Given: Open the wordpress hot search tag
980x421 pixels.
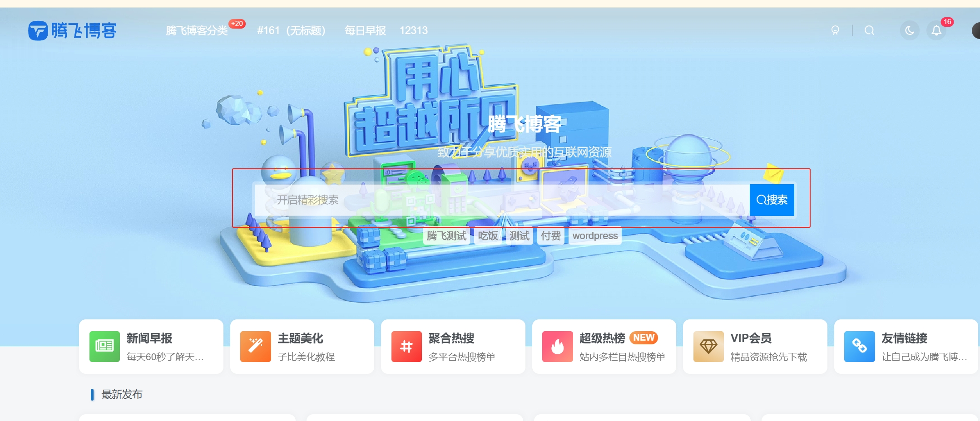Looking at the screenshot, I should tap(595, 236).
